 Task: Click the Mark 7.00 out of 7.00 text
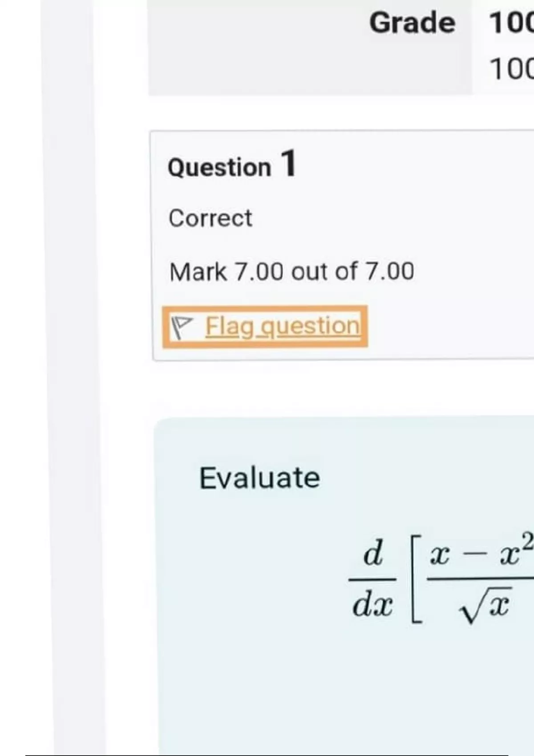[x=291, y=271]
